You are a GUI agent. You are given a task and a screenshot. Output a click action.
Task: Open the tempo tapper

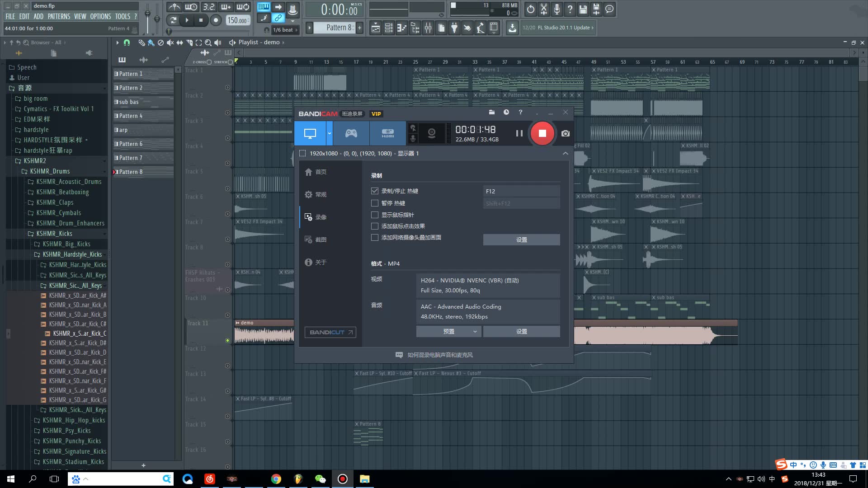pyautogui.click(x=481, y=28)
